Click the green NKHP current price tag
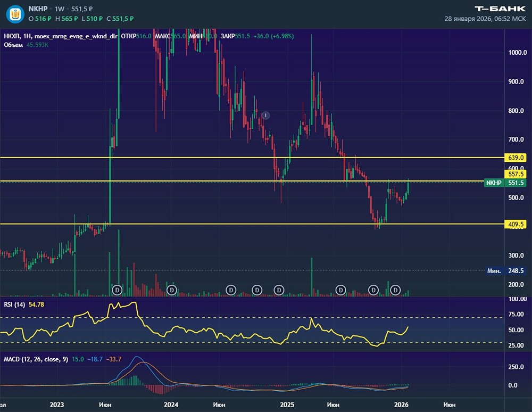 (x=494, y=183)
